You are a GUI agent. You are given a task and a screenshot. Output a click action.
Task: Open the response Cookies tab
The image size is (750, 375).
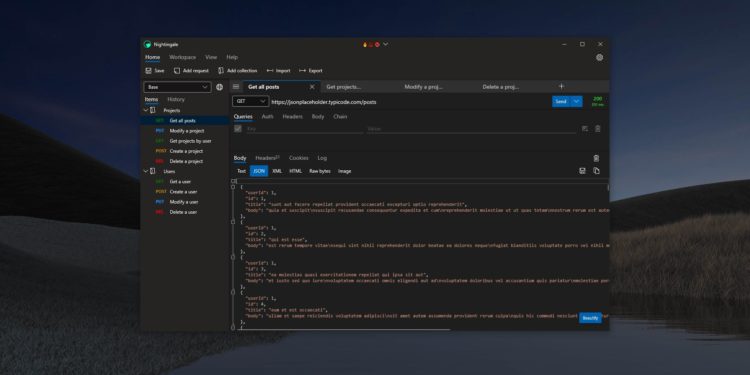pyautogui.click(x=298, y=158)
